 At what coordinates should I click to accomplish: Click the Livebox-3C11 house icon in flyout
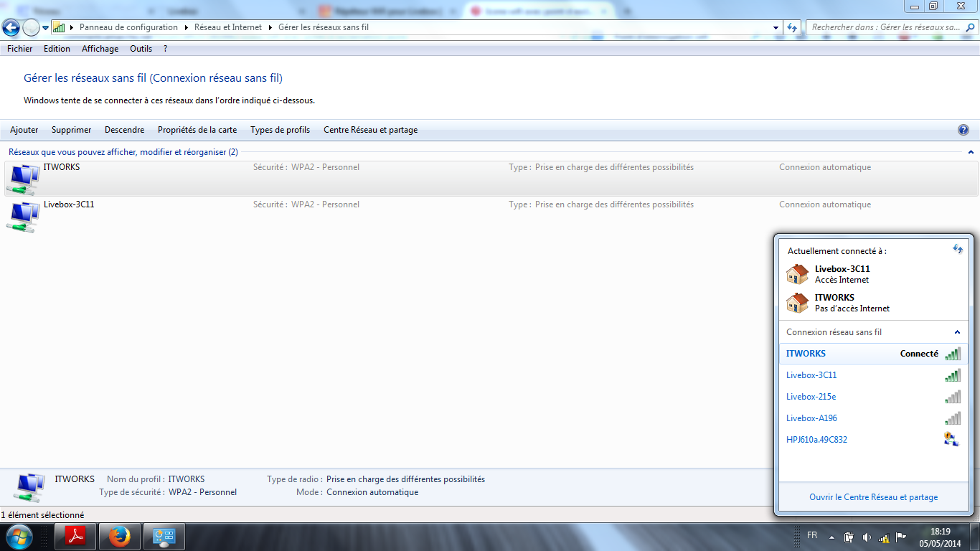[797, 274]
